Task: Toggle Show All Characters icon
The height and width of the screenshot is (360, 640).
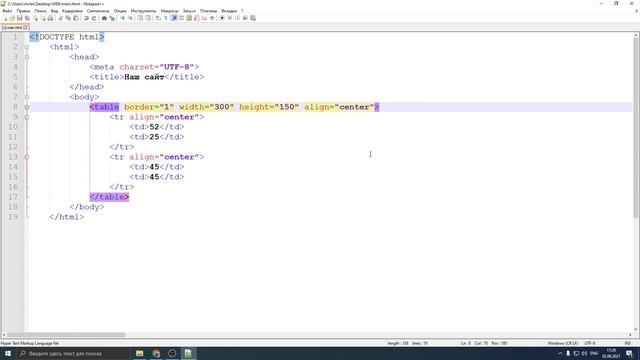Action: tap(166, 18)
